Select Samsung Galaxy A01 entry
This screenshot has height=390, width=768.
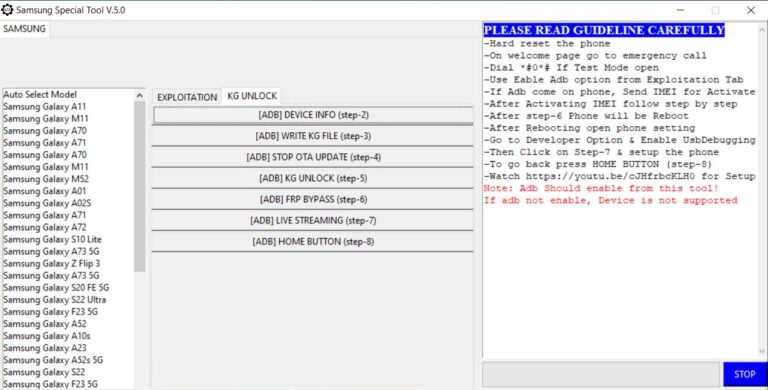click(x=45, y=191)
